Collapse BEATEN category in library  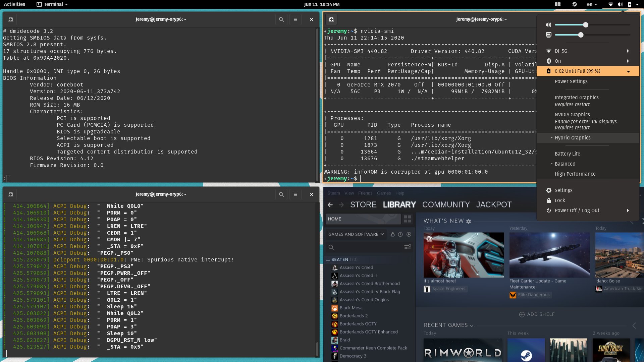click(x=328, y=260)
